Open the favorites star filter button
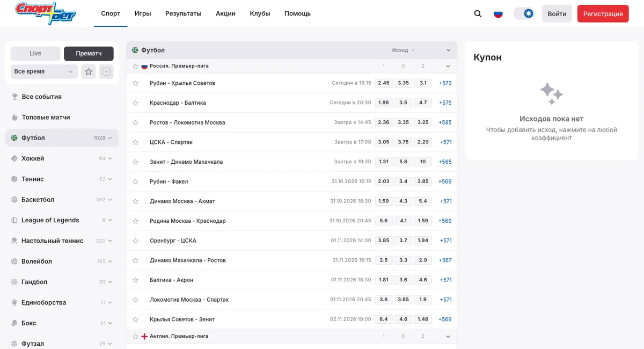 (x=89, y=71)
